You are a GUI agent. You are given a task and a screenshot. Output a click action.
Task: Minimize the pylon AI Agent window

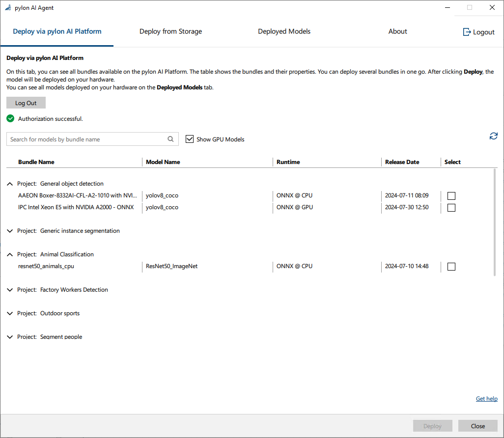click(448, 7)
